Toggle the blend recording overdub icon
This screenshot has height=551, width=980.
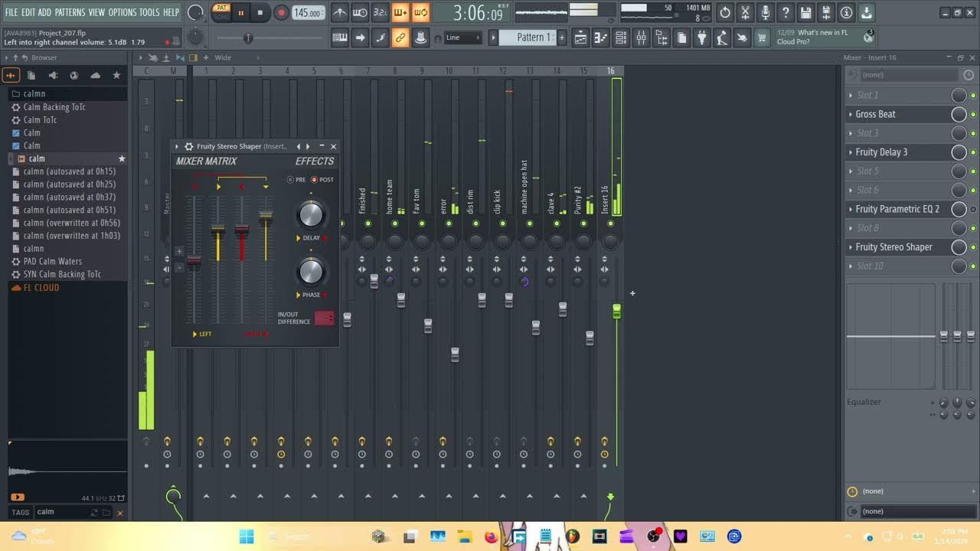tap(400, 12)
